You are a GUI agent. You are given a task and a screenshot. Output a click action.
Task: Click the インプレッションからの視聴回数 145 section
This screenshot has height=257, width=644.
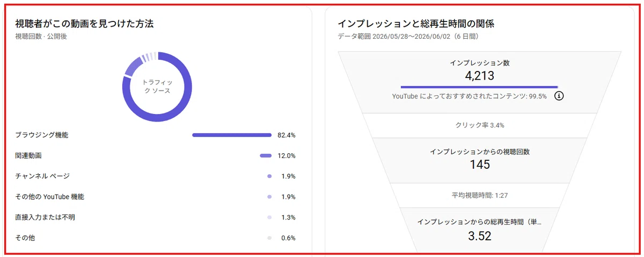point(480,160)
